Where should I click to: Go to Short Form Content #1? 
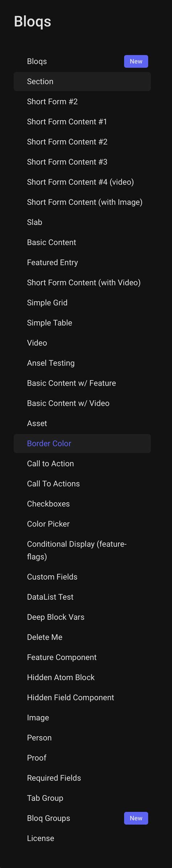coord(82,122)
